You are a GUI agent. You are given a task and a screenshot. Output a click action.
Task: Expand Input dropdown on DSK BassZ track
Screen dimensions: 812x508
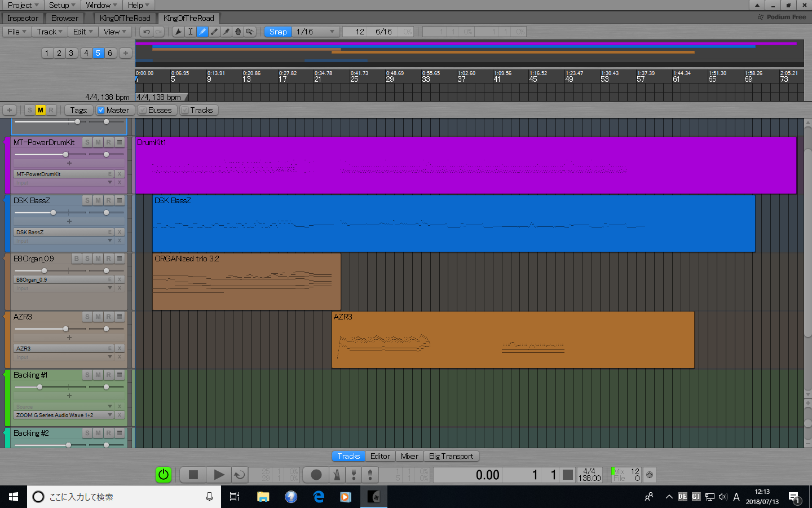(110, 240)
